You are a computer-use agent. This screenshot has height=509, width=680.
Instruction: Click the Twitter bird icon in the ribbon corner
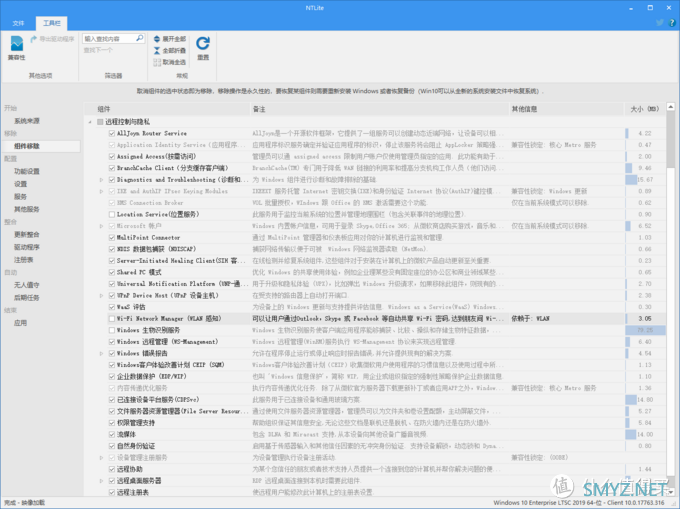click(x=660, y=23)
